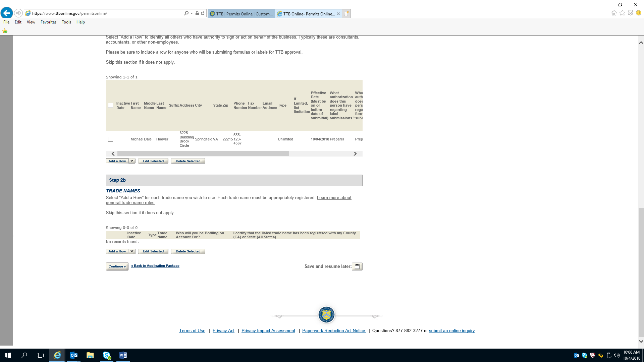The width and height of the screenshot is (644, 362).
Task: Click the Refresh icon in address bar
Action: point(203,13)
